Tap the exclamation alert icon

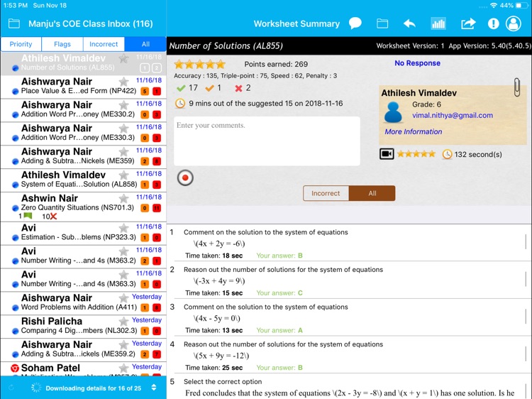pyautogui.click(x=493, y=23)
